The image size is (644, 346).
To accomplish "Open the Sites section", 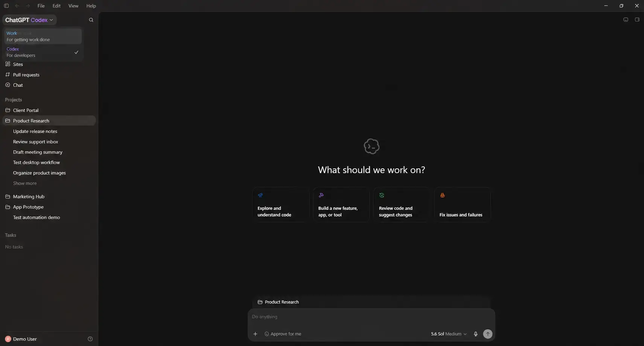I will coord(49,64).
